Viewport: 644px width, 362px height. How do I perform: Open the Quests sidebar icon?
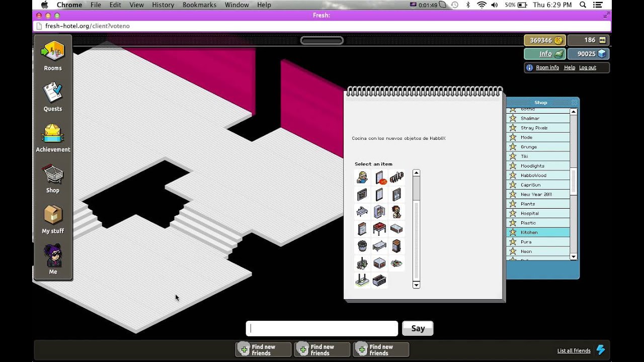click(53, 92)
